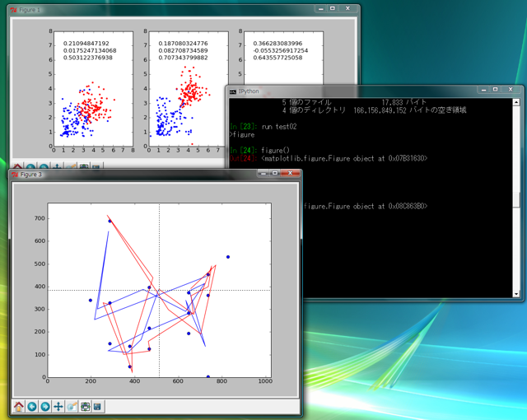Image resolution: width=527 pixels, height=420 pixels.
Task: Maximize the Figure 1 window
Action: pos(333,9)
